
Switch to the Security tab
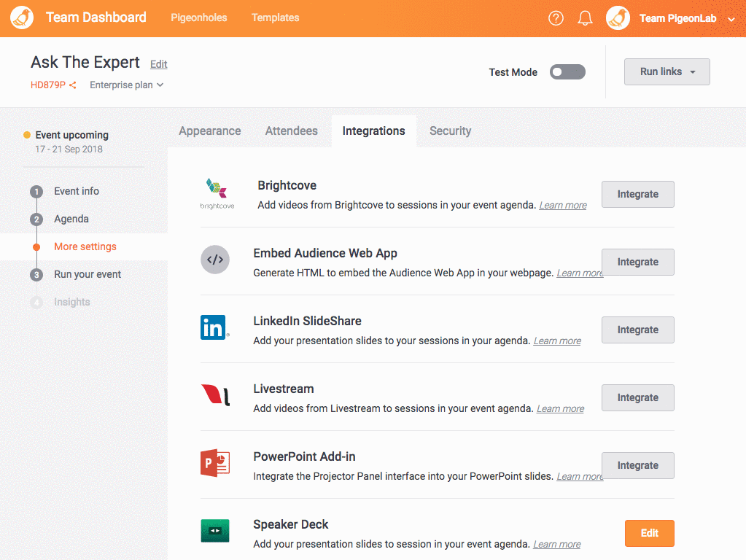point(451,131)
